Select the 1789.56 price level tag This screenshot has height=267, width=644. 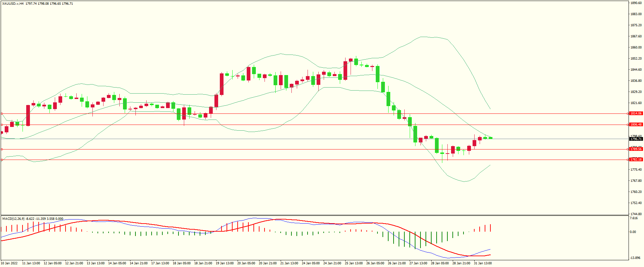[x=636, y=149]
